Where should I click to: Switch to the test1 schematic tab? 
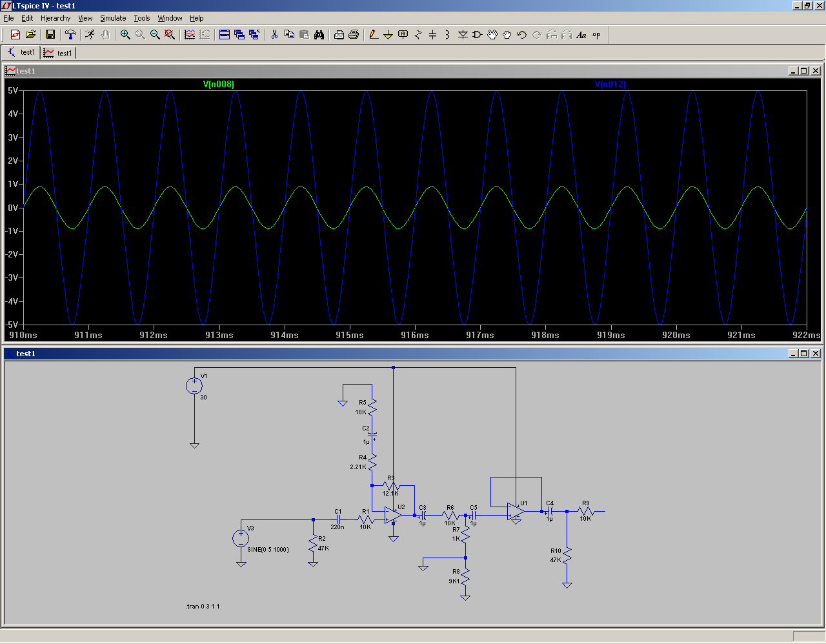tap(21, 52)
